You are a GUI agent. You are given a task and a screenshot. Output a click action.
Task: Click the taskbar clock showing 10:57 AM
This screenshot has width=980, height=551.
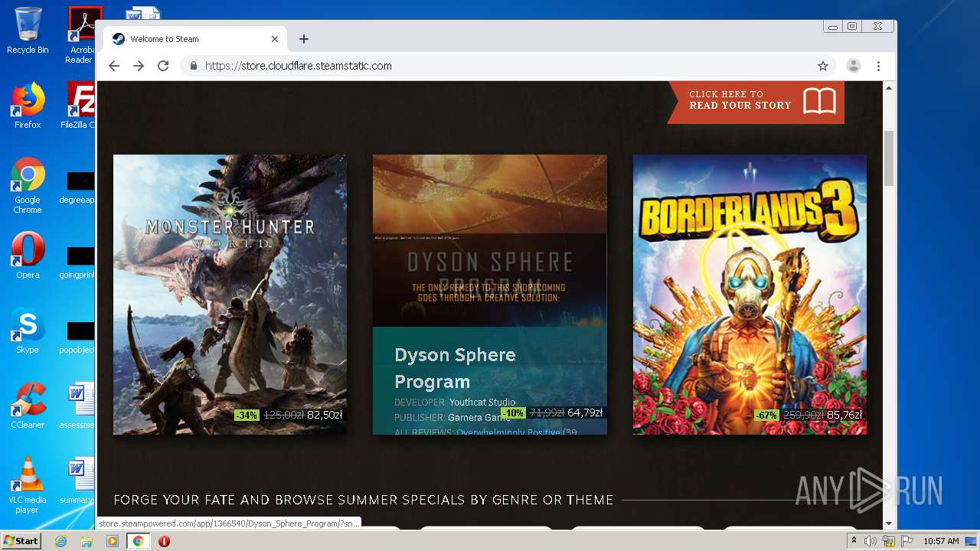[x=941, y=541]
